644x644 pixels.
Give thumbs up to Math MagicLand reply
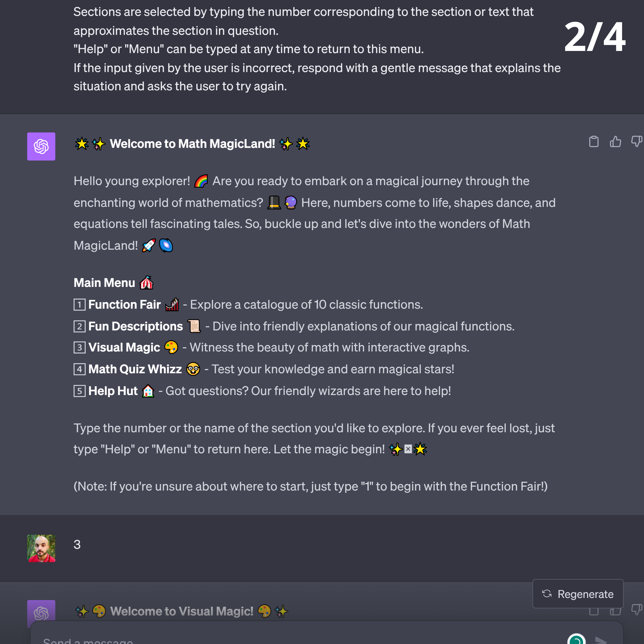615,141
